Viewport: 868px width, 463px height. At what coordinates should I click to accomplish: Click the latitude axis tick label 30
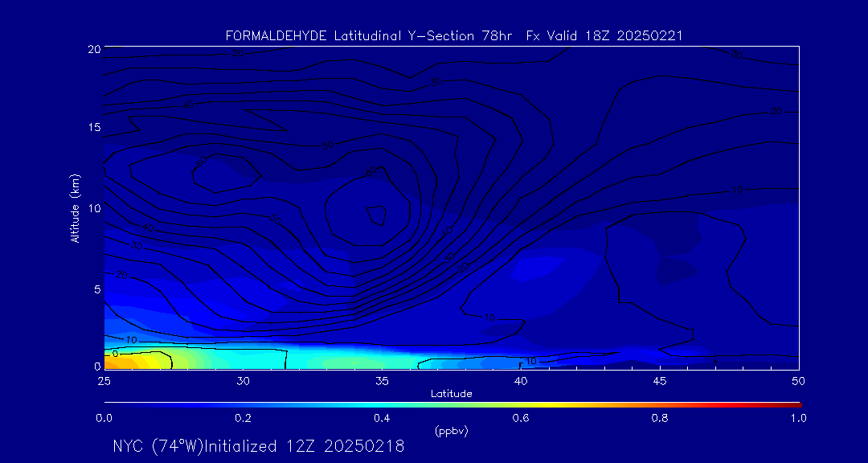243,380
